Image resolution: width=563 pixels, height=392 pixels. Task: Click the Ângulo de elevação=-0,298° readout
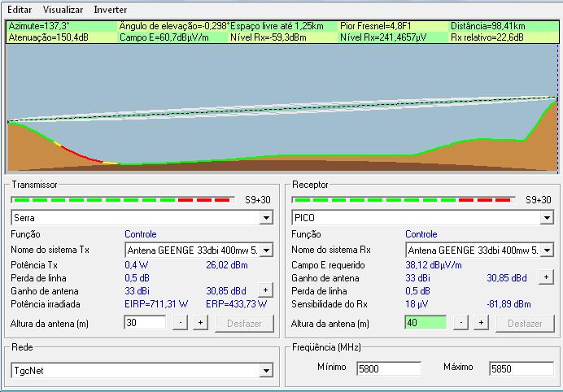tap(174, 26)
